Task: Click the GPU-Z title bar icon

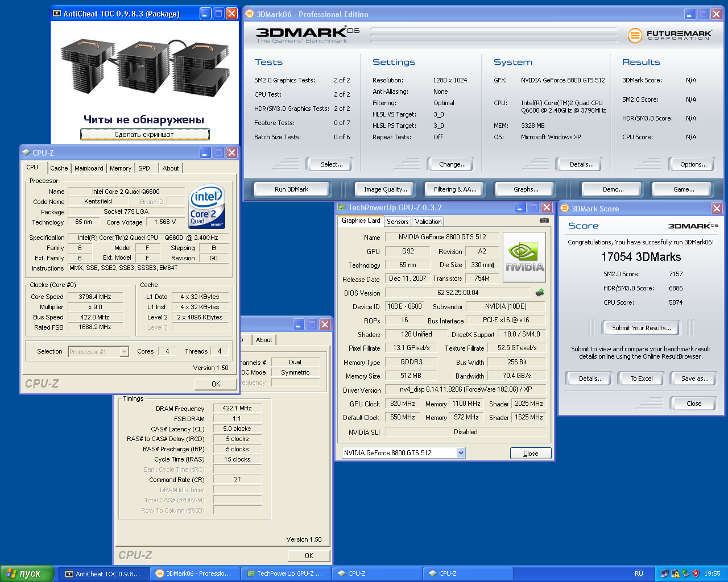Action: click(x=342, y=207)
